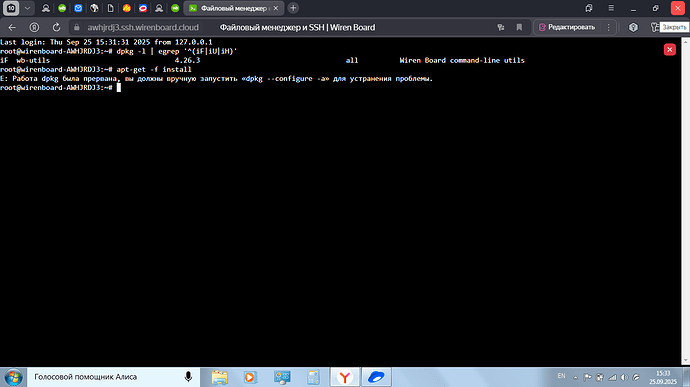Viewport: 690px width, 387px height.
Task: Focus the address bar awhjrdj3.ssh.wirenboard.cloud
Action: point(143,27)
